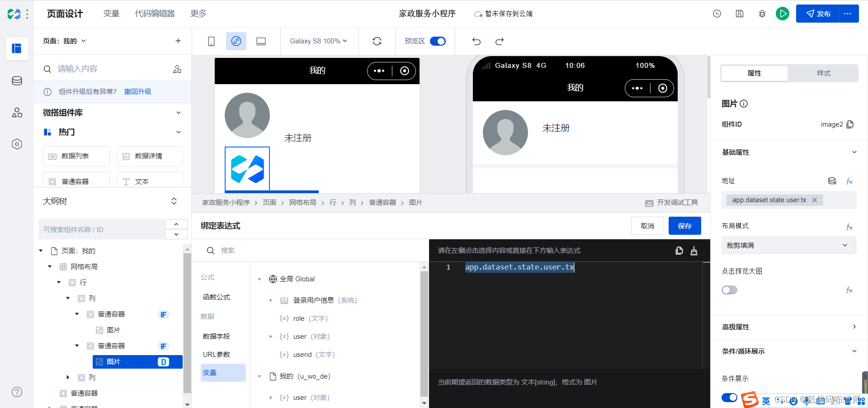Image resolution: width=868 pixels, height=408 pixels.
Task: Select the URL参数 category
Action: click(217, 355)
